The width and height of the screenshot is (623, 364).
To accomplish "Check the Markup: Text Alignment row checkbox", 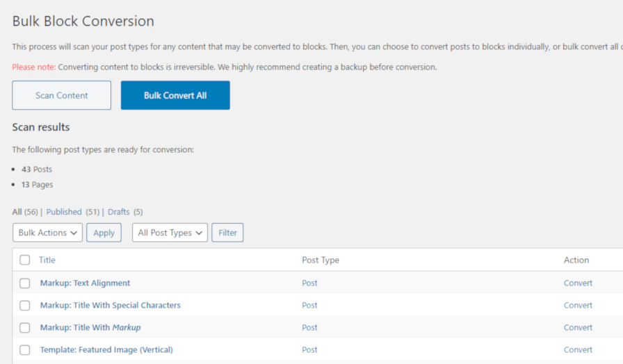I will tap(25, 283).
